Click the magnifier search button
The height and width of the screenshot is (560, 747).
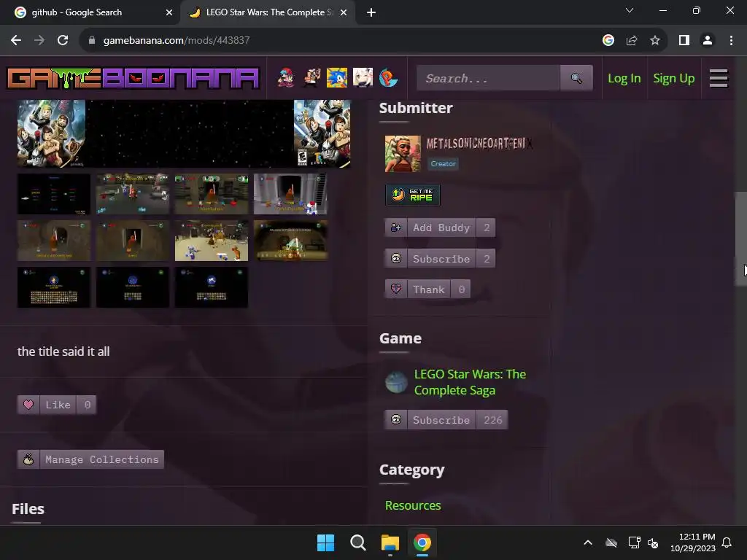click(576, 78)
